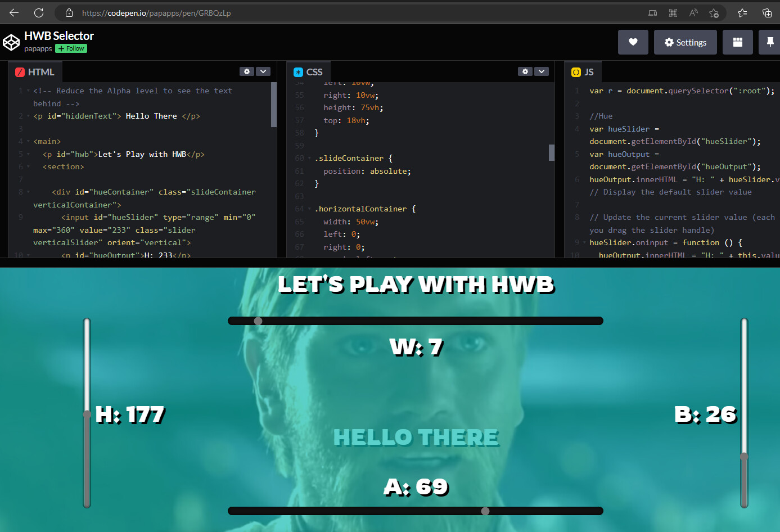The width and height of the screenshot is (780, 532).
Task: Open browser Collections icon
Action: coord(767,12)
